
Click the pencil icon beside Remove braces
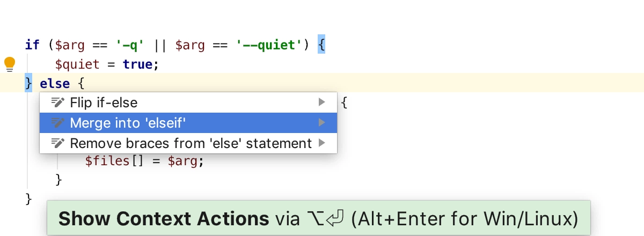point(57,143)
